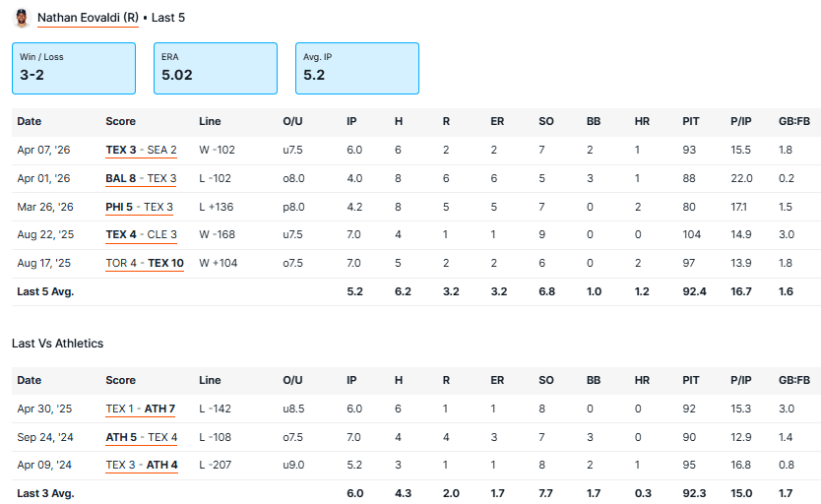
Task: Open the TEX 4 - CLE 3 game link
Action: [141, 234]
